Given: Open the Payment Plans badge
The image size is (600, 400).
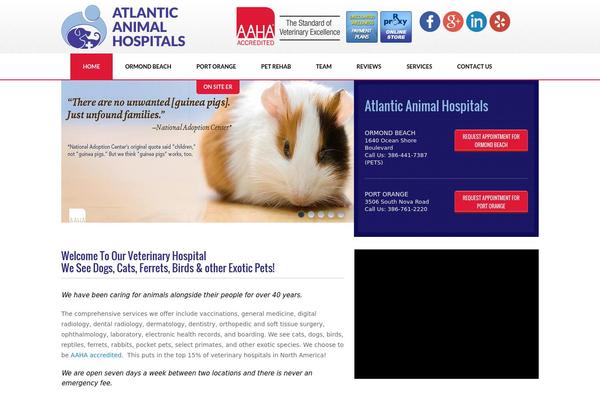Looking at the screenshot, I should pos(362,27).
